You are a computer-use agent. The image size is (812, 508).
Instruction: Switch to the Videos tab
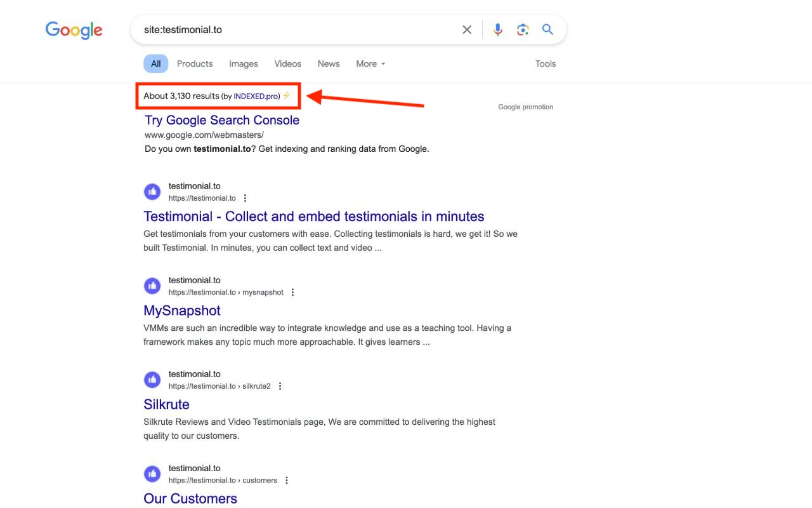pos(288,63)
